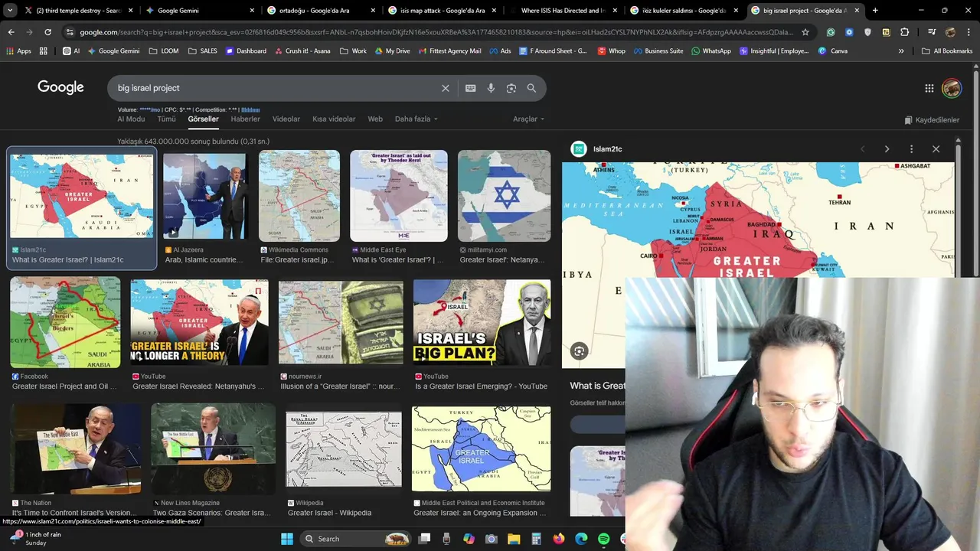The height and width of the screenshot is (551, 980).
Task: Show the hidden bookmarks overflow chevron
Action: click(901, 51)
